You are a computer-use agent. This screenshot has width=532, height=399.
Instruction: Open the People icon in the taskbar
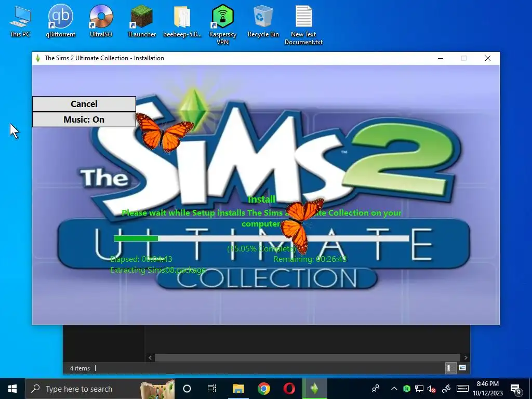376,389
